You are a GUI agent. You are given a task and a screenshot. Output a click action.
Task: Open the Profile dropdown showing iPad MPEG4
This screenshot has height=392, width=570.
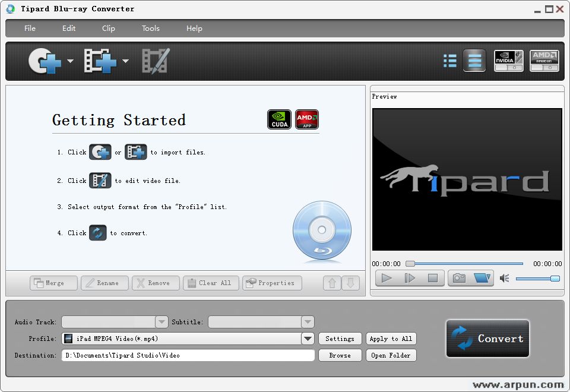[308, 339]
